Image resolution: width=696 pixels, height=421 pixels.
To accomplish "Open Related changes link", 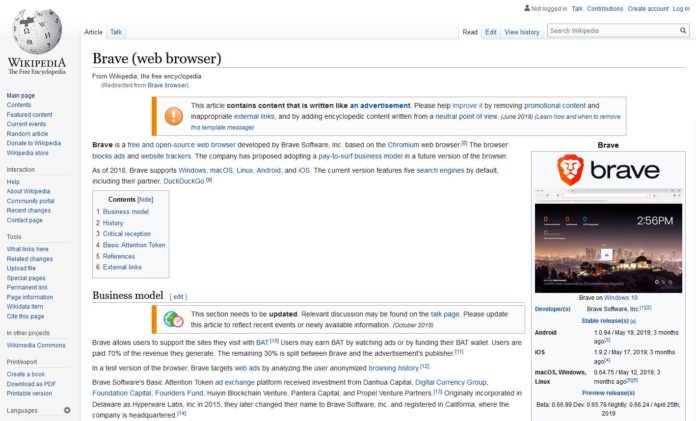I will click(29, 259).
